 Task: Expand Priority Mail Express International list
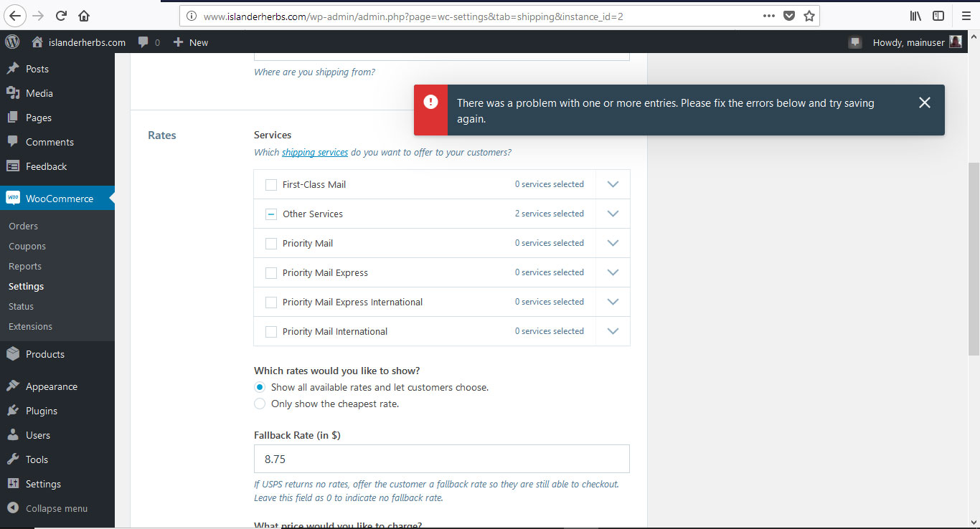coord(613,302)
